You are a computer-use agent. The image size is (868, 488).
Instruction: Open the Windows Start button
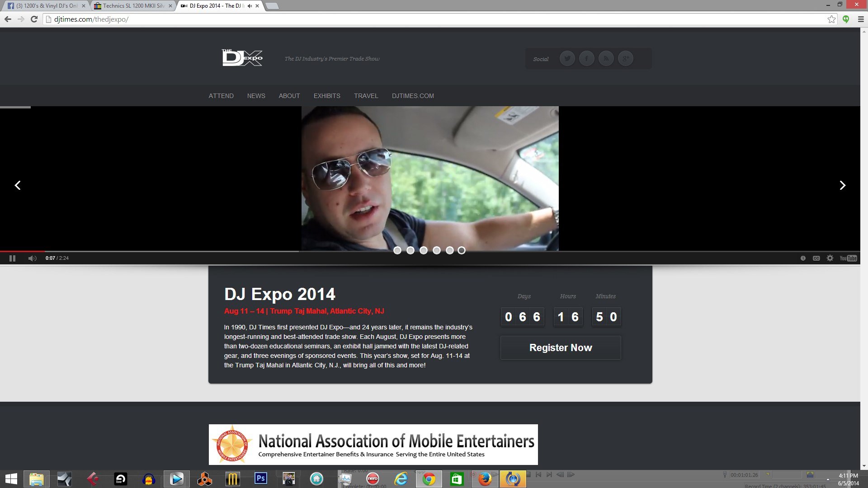point(11,479)
